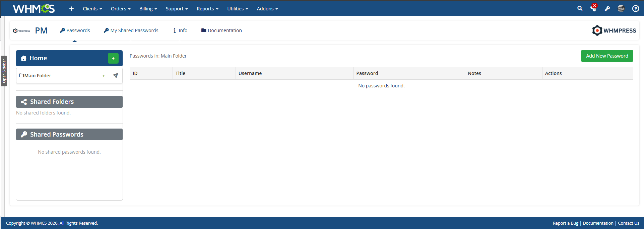The width and height of the screenshot is (644, 229).
Task: Click the wrench configuration icon
Action: pos(607,9)
